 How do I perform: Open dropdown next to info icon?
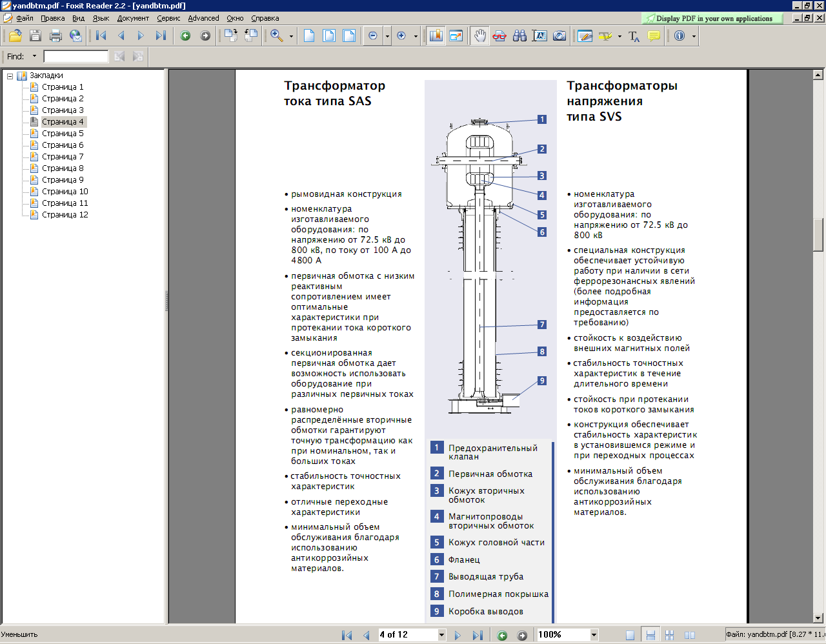click(694, 36)
